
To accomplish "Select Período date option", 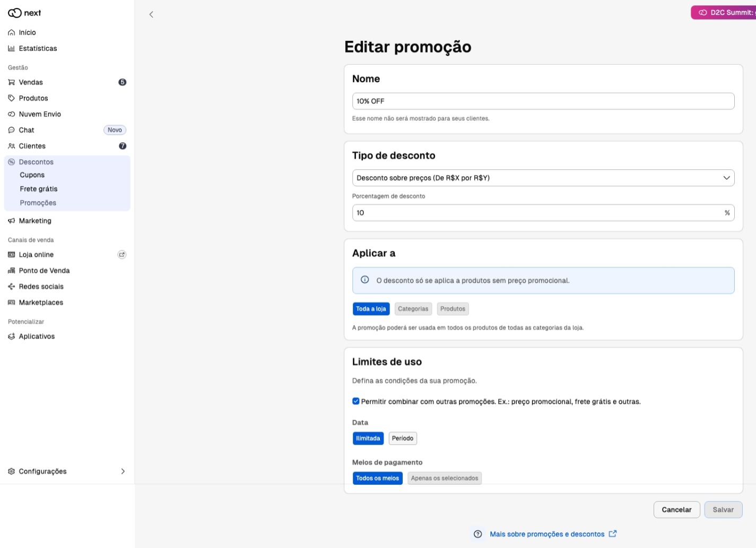I will click(x=403, y=438).
